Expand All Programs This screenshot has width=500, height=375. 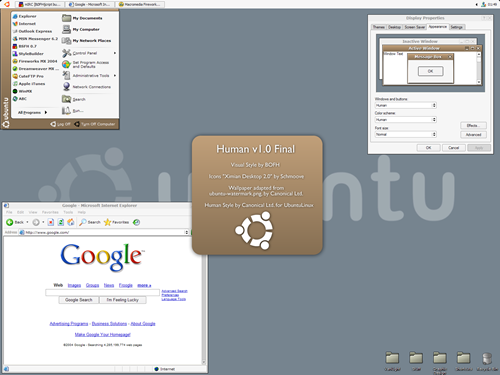[x=32, y=112]
